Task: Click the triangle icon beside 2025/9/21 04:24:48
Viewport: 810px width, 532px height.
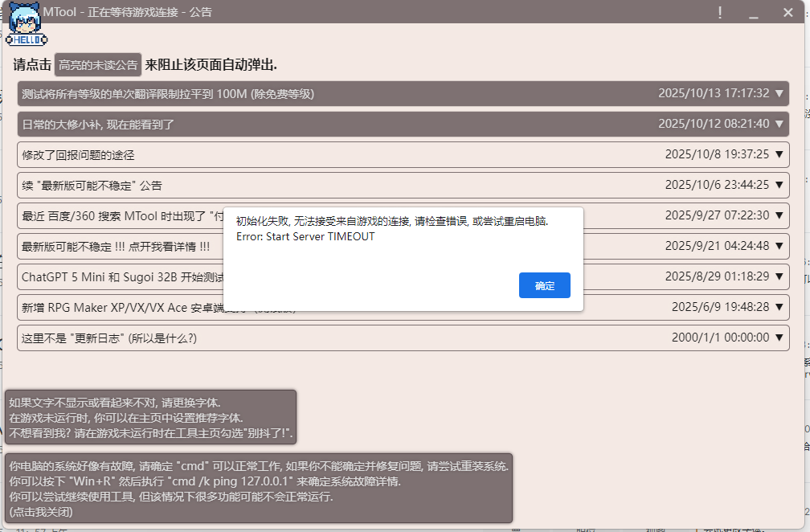Action: click(779, 246)
